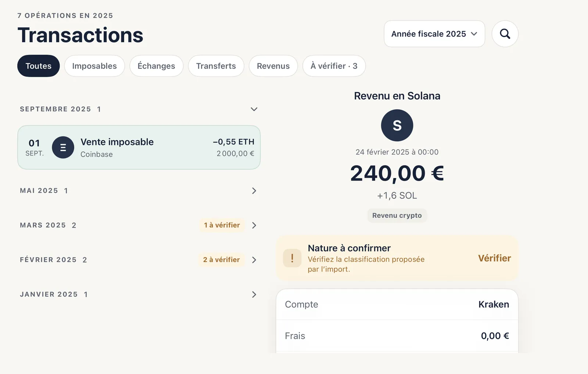Open the search magnifier button
The height and width of the screenshot is (374, 588).
(x=505, y=34)
